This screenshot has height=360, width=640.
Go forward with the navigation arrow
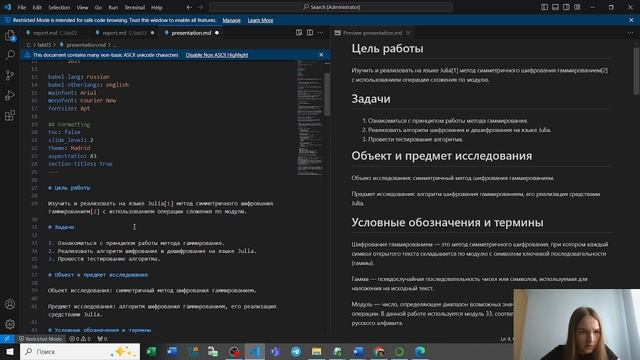[x=200, y=7]
